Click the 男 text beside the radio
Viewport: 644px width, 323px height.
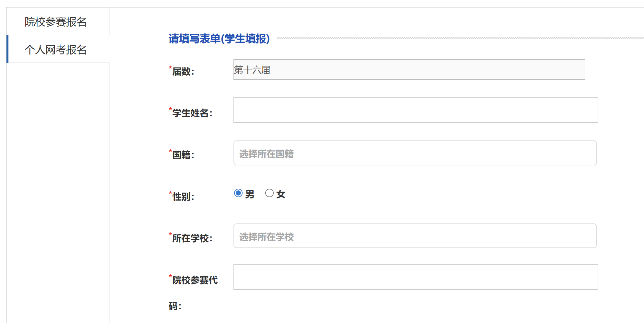[250, 194]
